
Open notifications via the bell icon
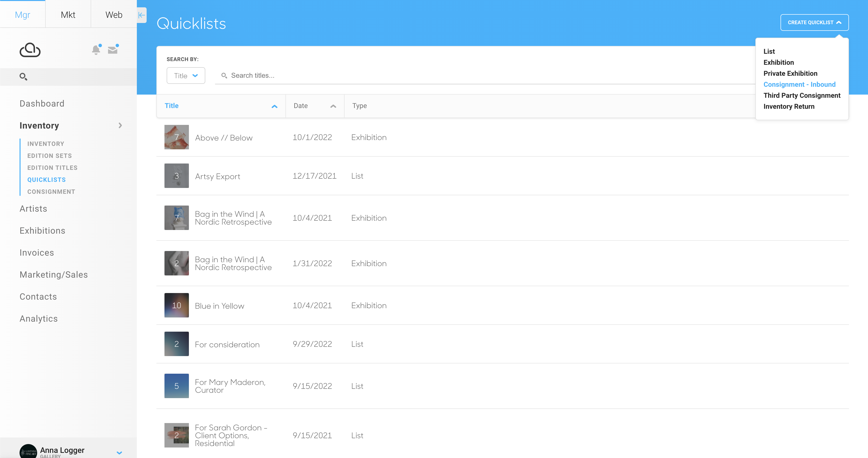[96, 50]
